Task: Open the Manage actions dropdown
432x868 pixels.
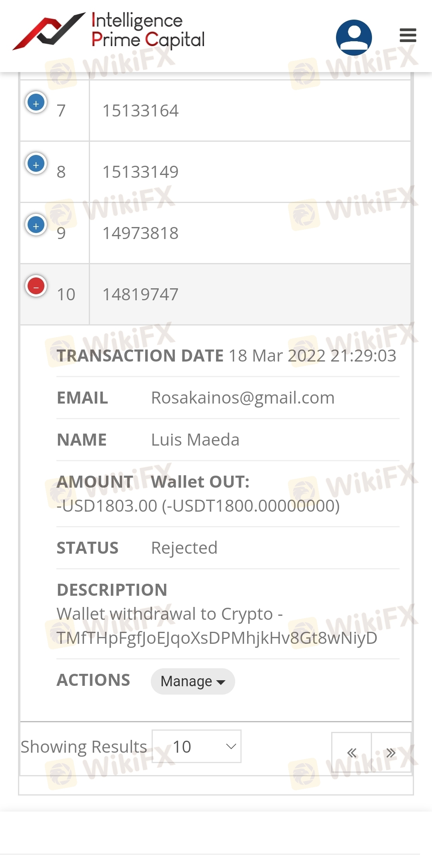Action: tap(193, 681)
